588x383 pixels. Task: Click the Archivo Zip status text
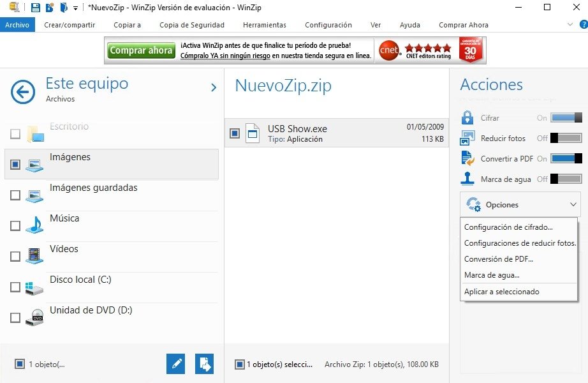(381, 364)
